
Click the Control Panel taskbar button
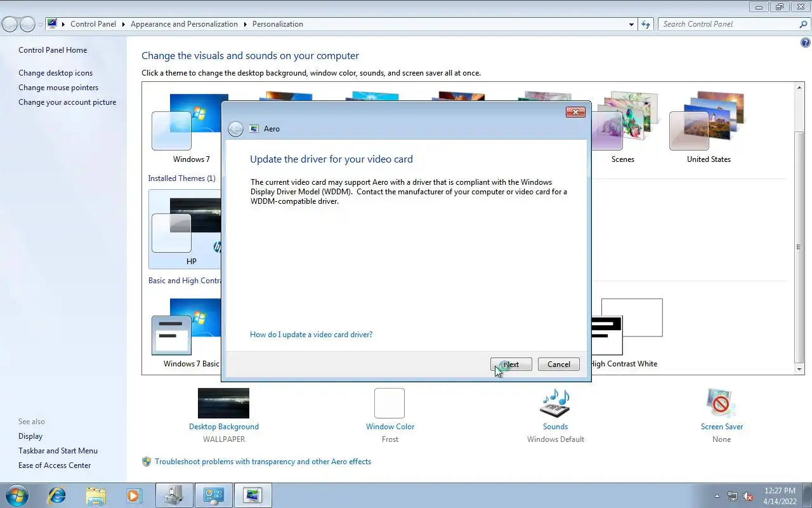pos(213,495)
